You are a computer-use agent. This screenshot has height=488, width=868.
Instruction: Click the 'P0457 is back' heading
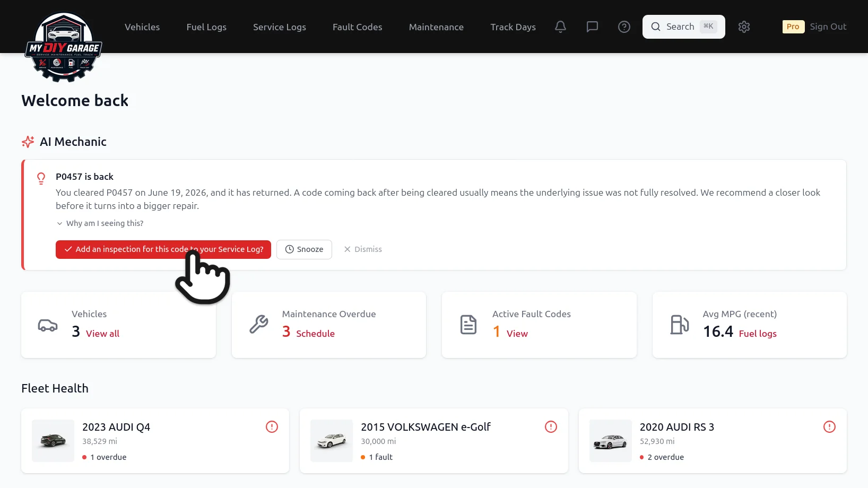pyautogui.click(x=84, y=177)
